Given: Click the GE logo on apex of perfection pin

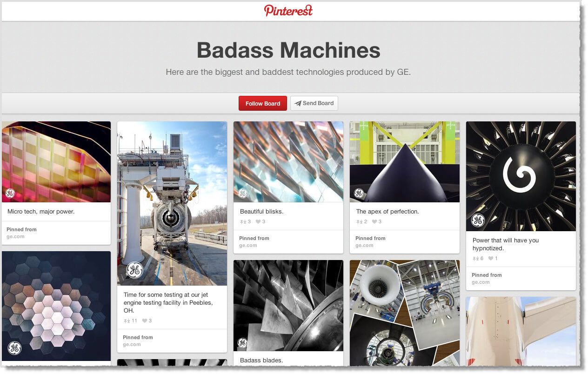Looking at the screenshot, I should pos(359,193).
